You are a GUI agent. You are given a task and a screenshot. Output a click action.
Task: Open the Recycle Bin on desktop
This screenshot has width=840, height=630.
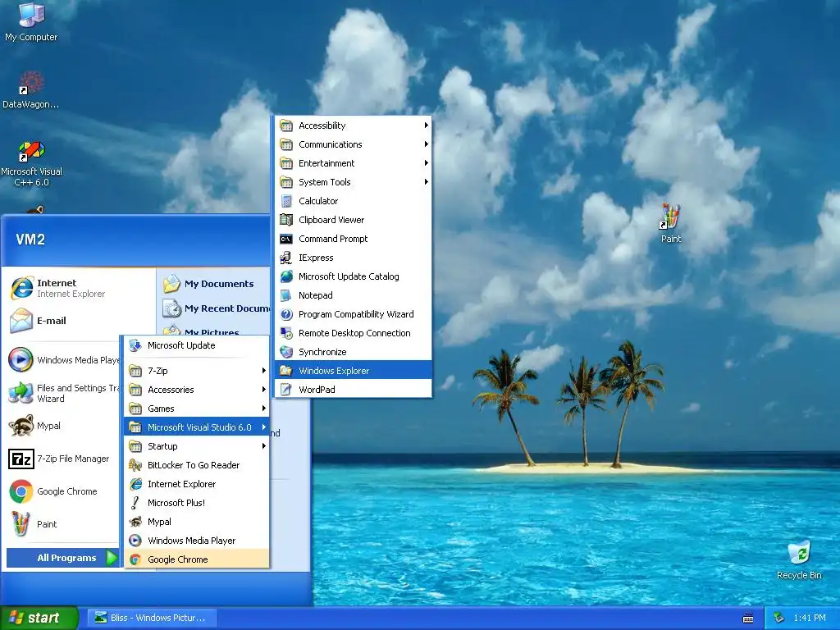[x=799, y=559]
